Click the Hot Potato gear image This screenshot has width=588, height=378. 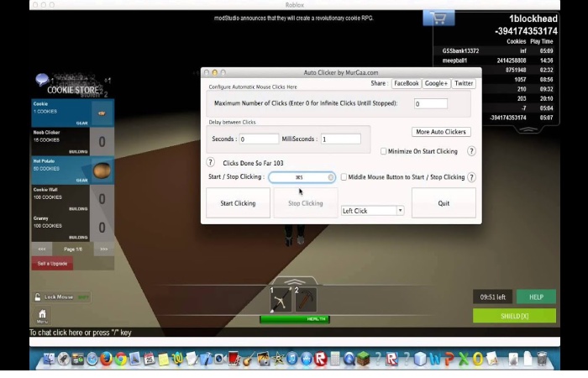coord(102,171)
